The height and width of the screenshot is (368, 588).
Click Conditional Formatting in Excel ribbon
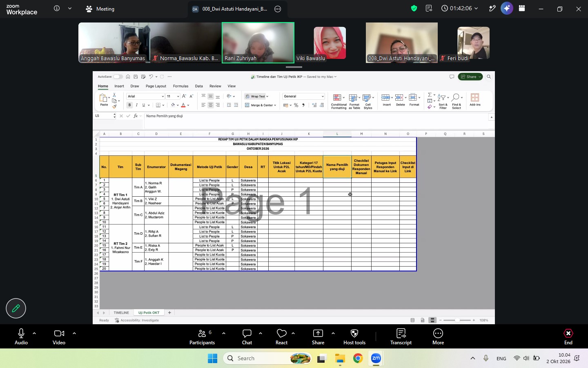point(339,101)
